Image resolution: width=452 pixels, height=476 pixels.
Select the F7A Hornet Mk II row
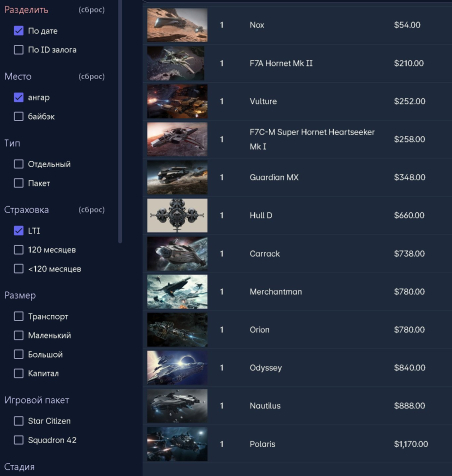click(298, 63)
